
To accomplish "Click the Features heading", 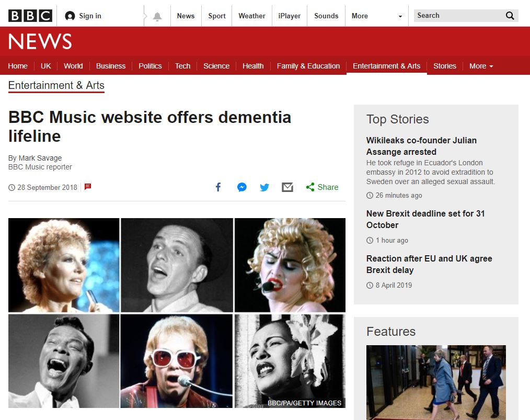I will (391, 332).
